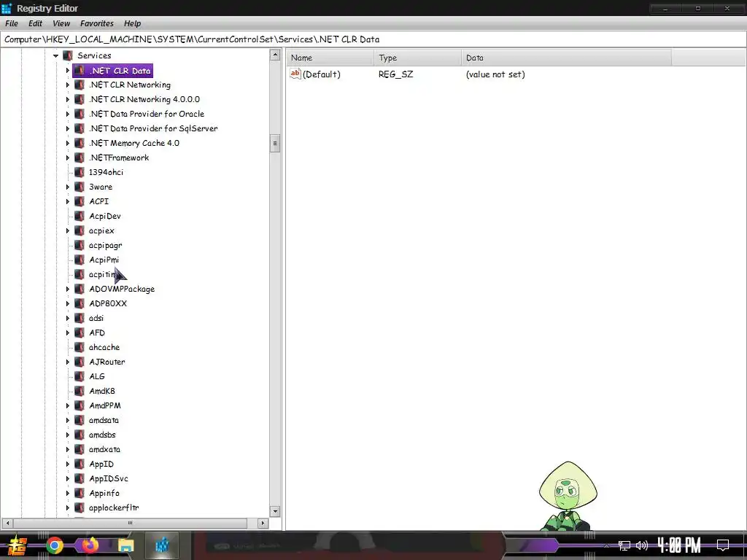Open the Favorites menu
The width and height of the screenshot is (747, 560).
click(x=97, y=23)
